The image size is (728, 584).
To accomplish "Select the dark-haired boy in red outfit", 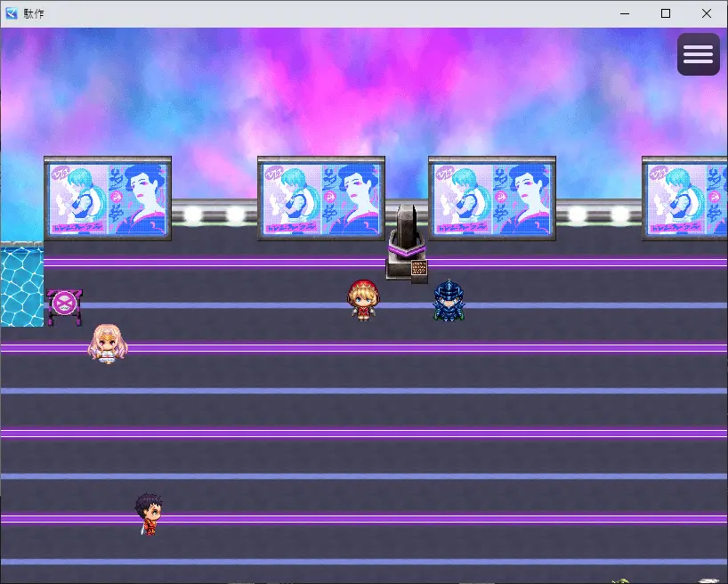I will 148,514.
